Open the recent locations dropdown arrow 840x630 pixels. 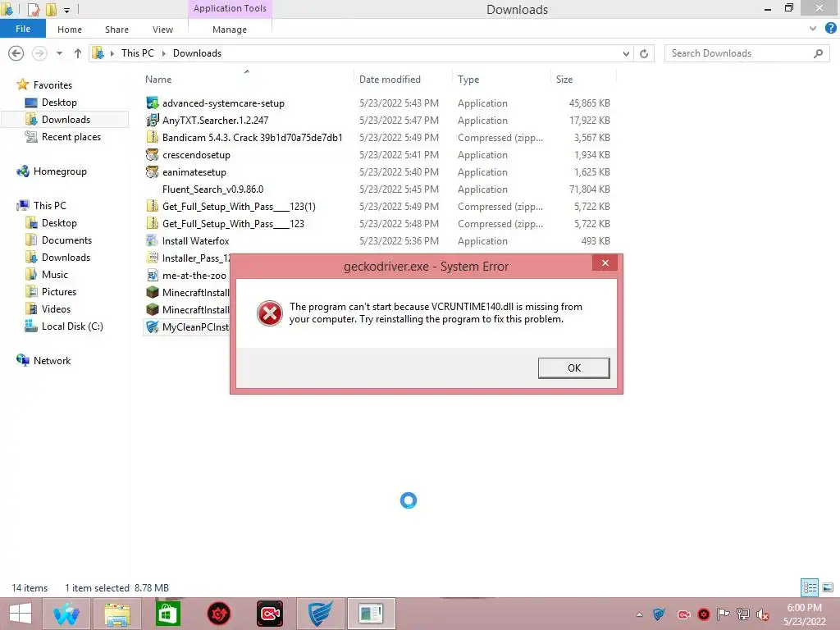point(59,53)
